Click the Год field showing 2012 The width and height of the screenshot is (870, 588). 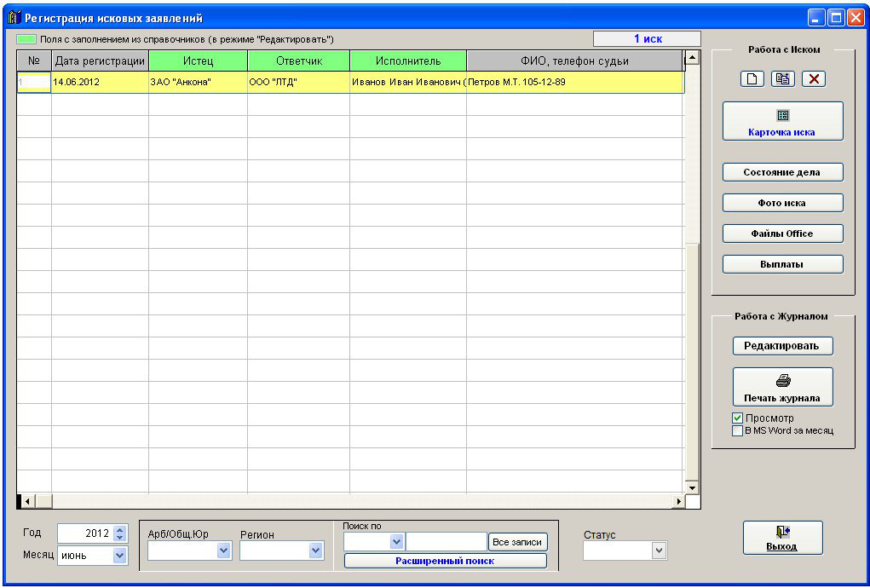pos(85,533)
